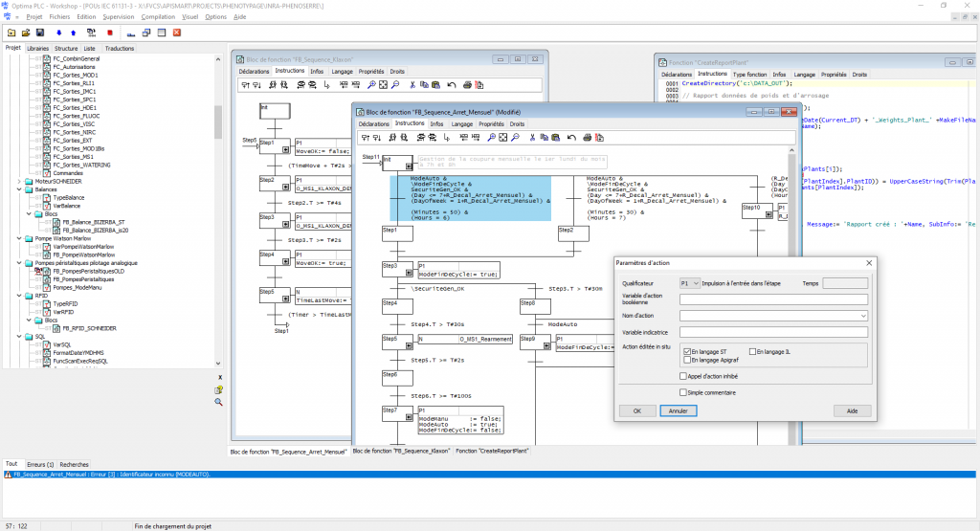Open the Recherches output tab
This screenshot has width=980, height=531.
click(74, 465)
